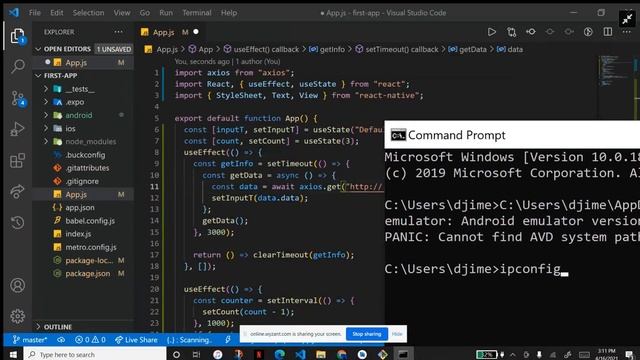Click the Windows taskbar search box
This screenshot has height=360, width=640.
pos(95,354)
